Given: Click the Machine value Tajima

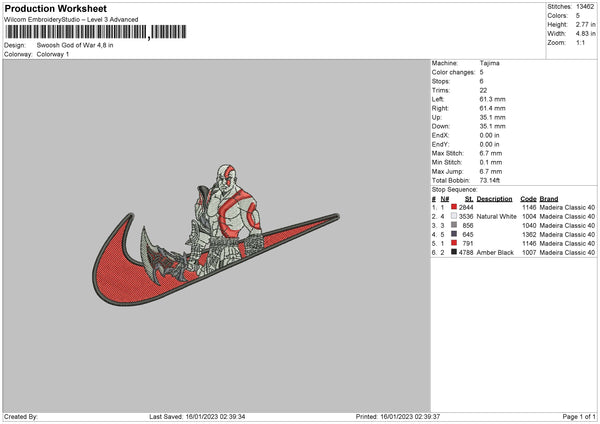Looking at the screenshot, I should click(x=489, y=63).
